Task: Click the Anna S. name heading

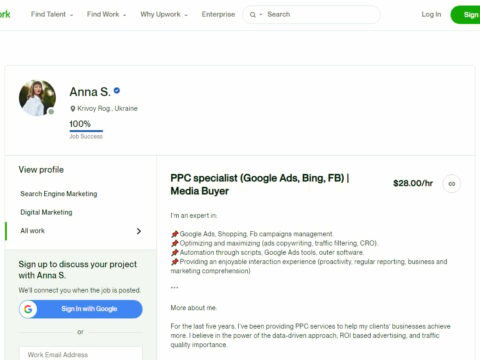Action: point(90,92)
